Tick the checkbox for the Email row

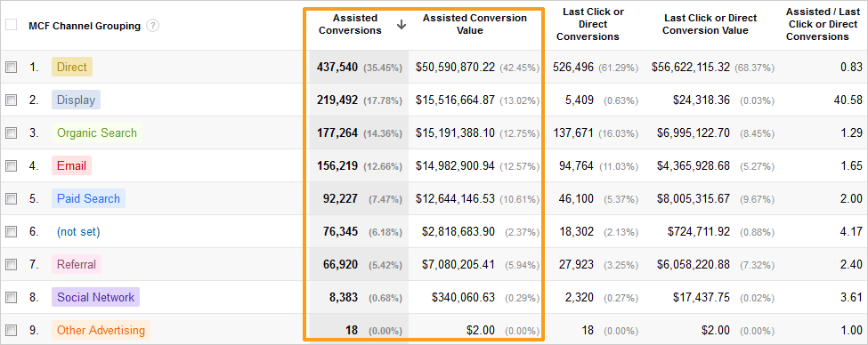11,166
